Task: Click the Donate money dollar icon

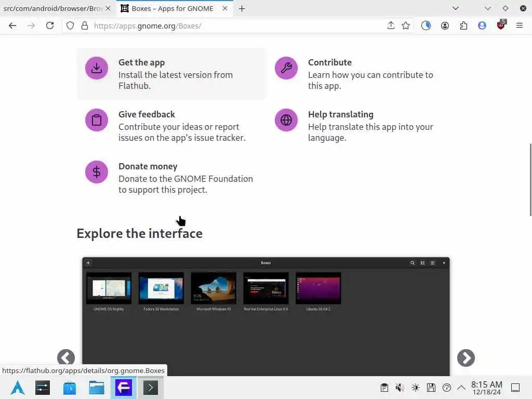Action: [97, 171]
